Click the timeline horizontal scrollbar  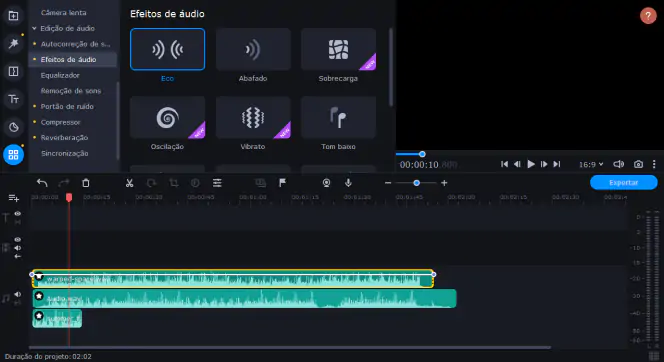click(x=290, y=348)
